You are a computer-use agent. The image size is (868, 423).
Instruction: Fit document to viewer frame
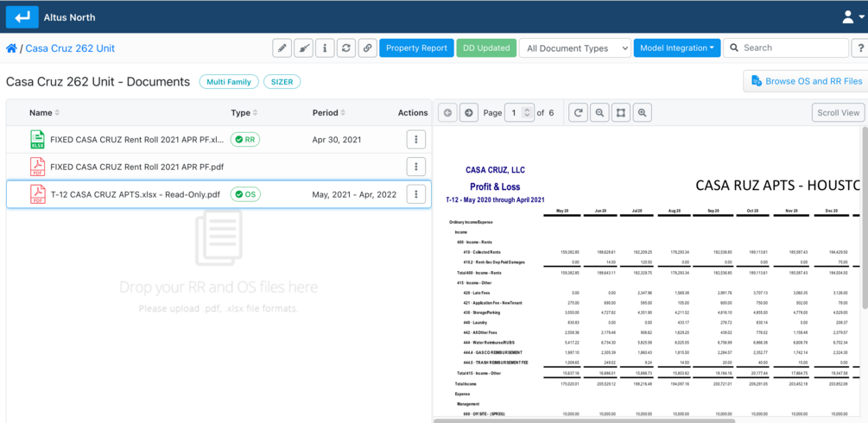(621, 112)
